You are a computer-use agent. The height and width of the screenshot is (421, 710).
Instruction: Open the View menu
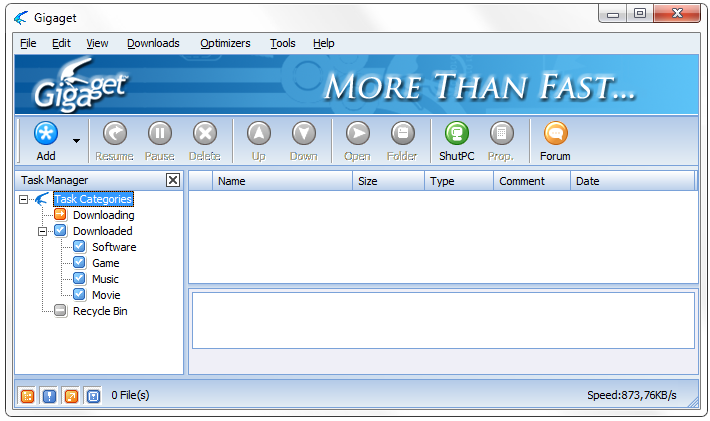point(97,43)
